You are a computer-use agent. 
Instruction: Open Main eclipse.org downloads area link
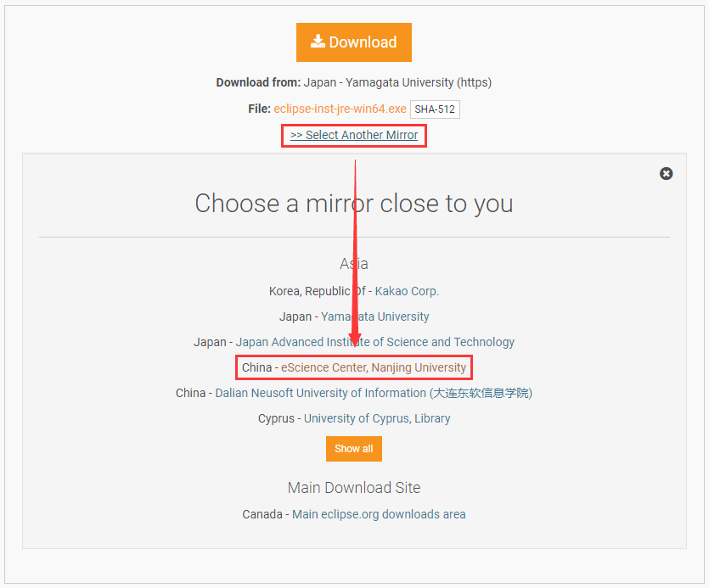(379, 514)
